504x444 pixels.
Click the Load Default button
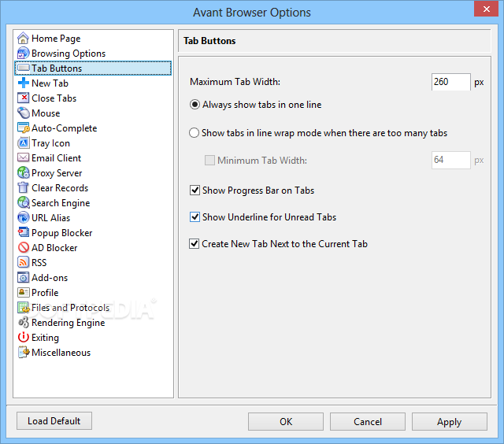click(54, 421)
